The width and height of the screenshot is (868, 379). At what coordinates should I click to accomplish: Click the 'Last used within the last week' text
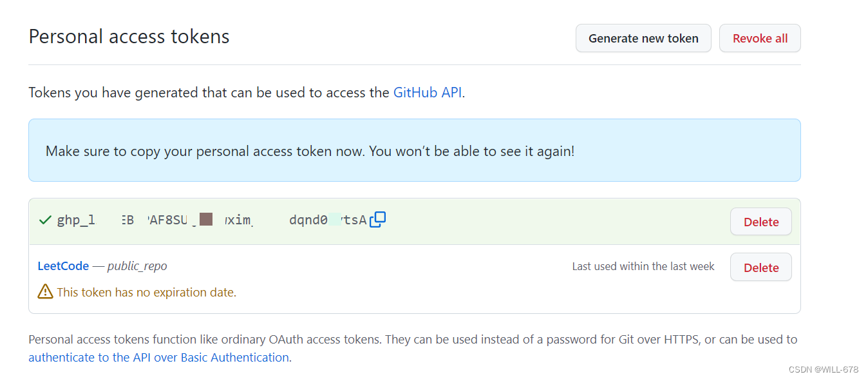click(x=642, y=266)
